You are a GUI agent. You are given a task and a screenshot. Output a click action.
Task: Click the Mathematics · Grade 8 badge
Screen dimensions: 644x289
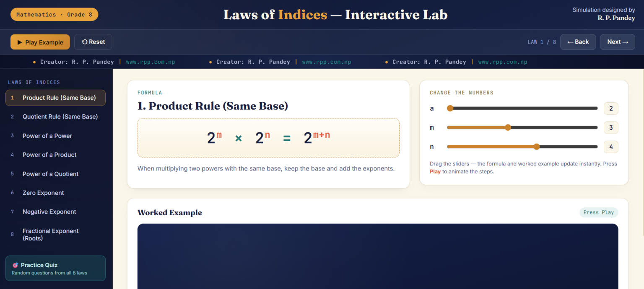click(x=54, y=15)
